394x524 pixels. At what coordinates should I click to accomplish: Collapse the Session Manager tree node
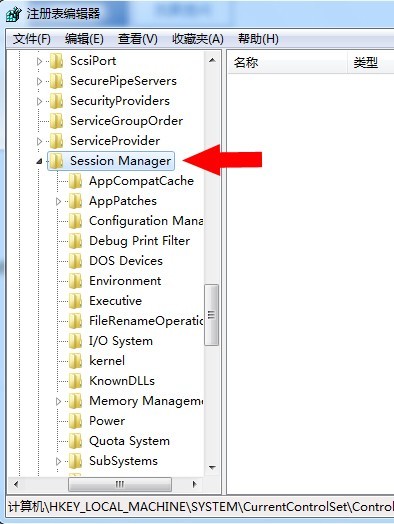[x=39, y=161]
